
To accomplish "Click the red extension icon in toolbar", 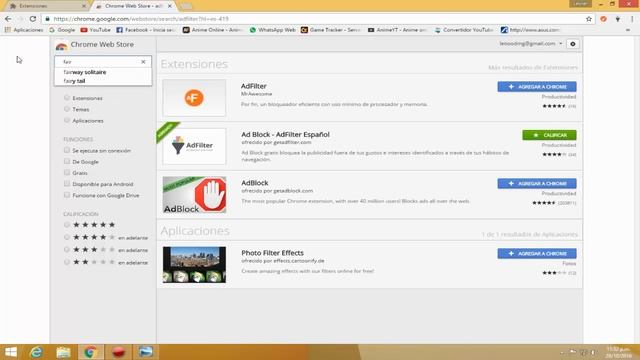I will click(x=603, y=19).
